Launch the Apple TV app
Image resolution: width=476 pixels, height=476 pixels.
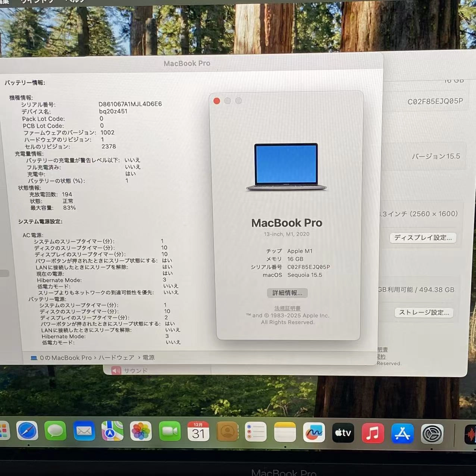[x=343, y=433]
